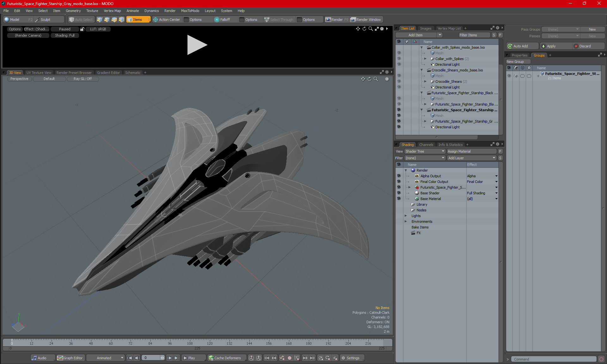The image size is (607, 364).
Task: Toggle visibility of Futuristic_Space_Fighter_Starship scene item
Action: click(x=399, y=110)
